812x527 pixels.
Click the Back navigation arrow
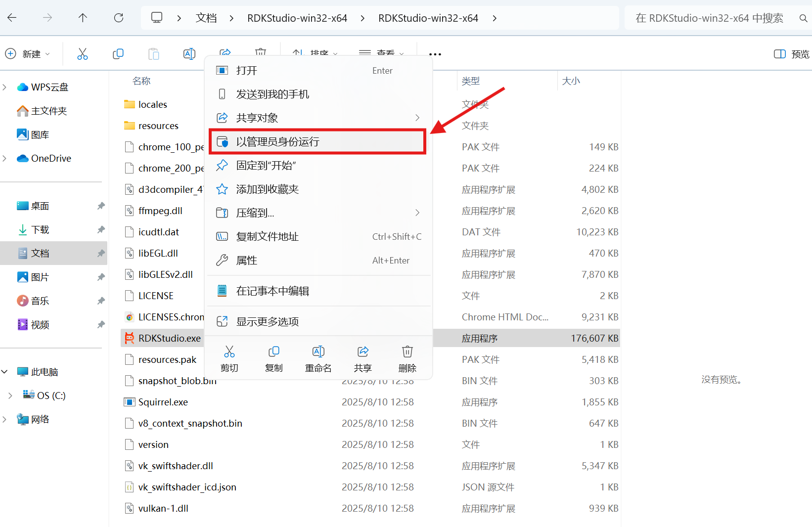click(12, 18)
